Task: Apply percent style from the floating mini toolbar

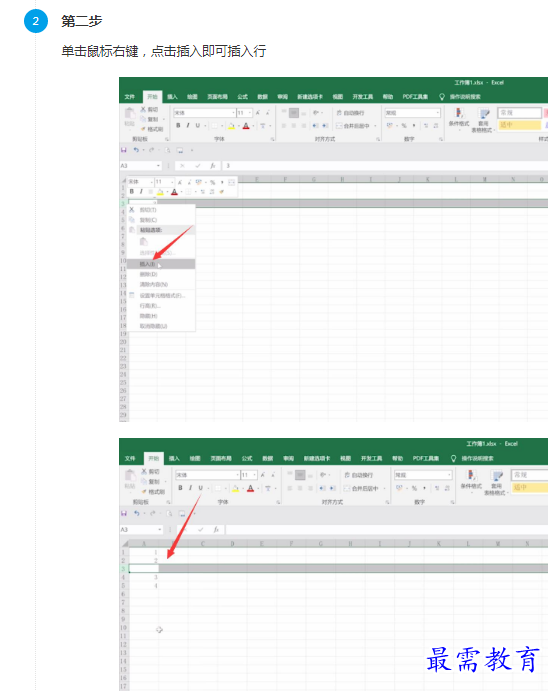Action: click(212, 182)
